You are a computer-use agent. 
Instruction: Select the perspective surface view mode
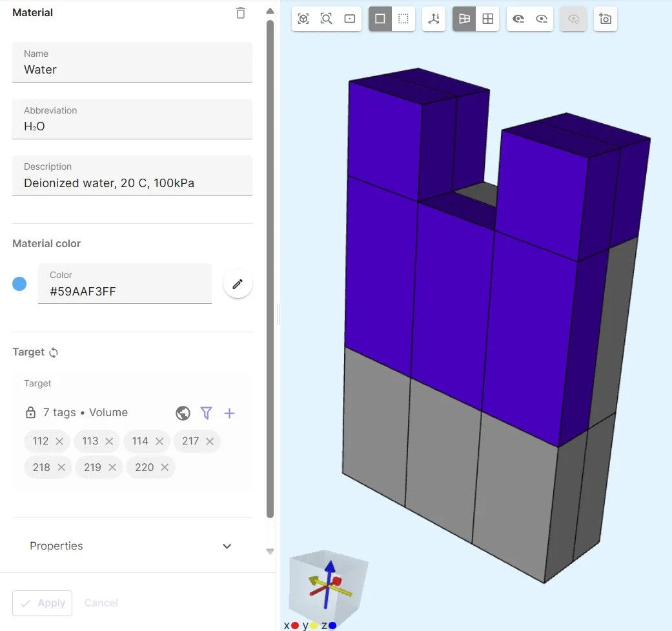(x=464, y=19)
